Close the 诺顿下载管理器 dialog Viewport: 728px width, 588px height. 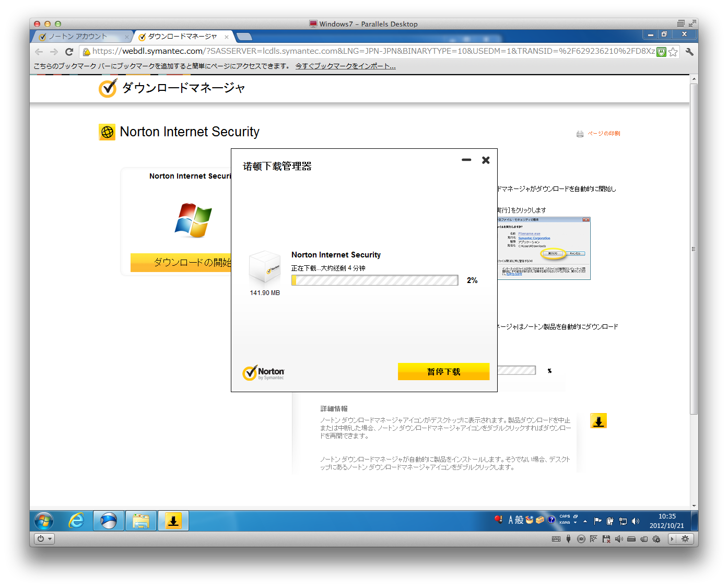pos(486,160)
